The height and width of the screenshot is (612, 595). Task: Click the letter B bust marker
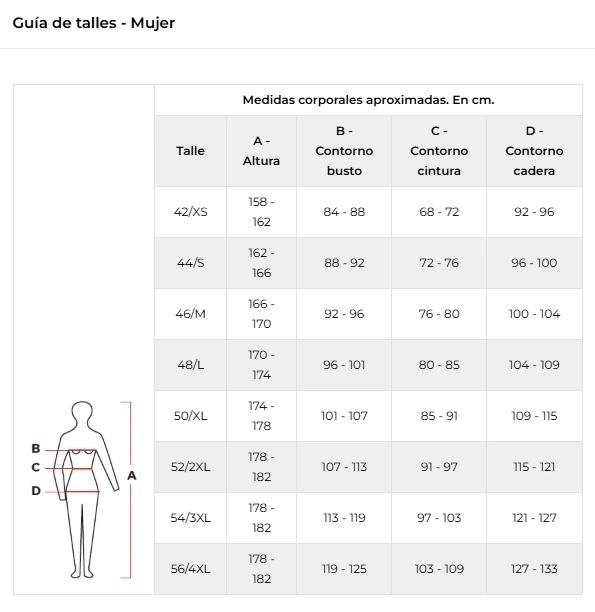pyautogui.click(x=36, y=448)
